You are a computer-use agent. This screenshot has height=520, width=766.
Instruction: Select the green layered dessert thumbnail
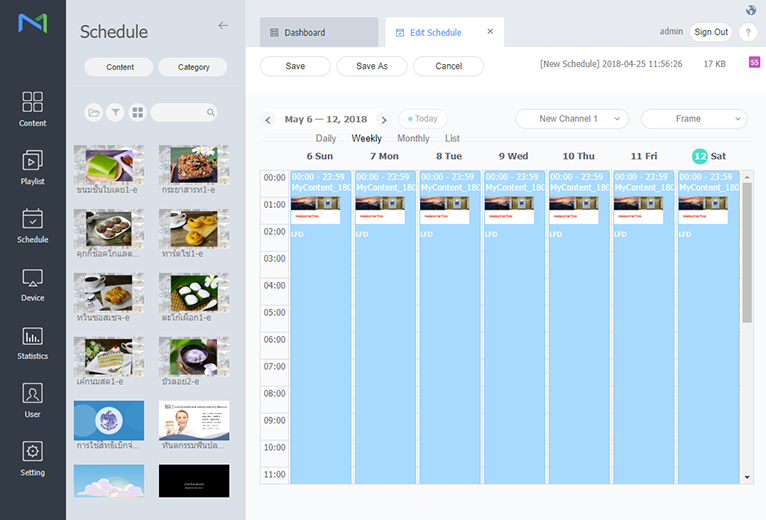[x=108, y=165]
